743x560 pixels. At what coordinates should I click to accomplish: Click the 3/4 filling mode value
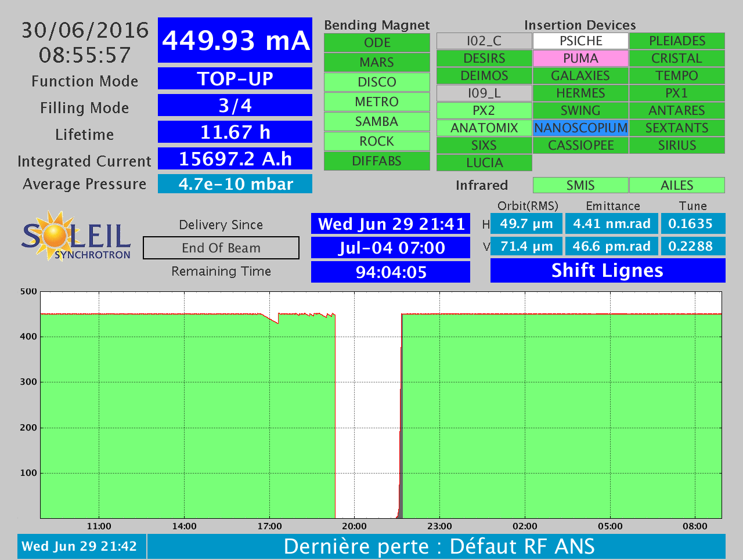235,105
